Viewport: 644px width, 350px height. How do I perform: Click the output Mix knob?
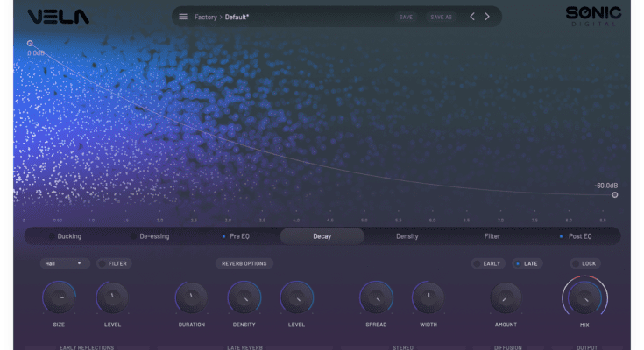584,299
